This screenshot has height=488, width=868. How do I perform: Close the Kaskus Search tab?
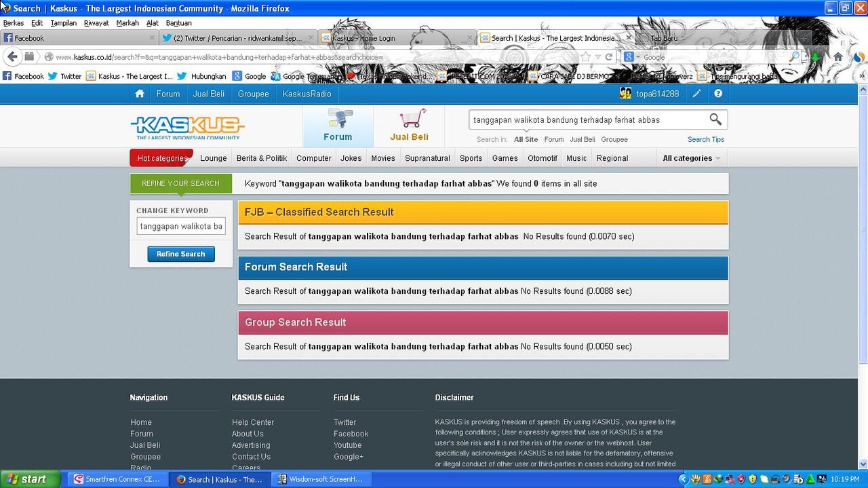coord(629,38)
